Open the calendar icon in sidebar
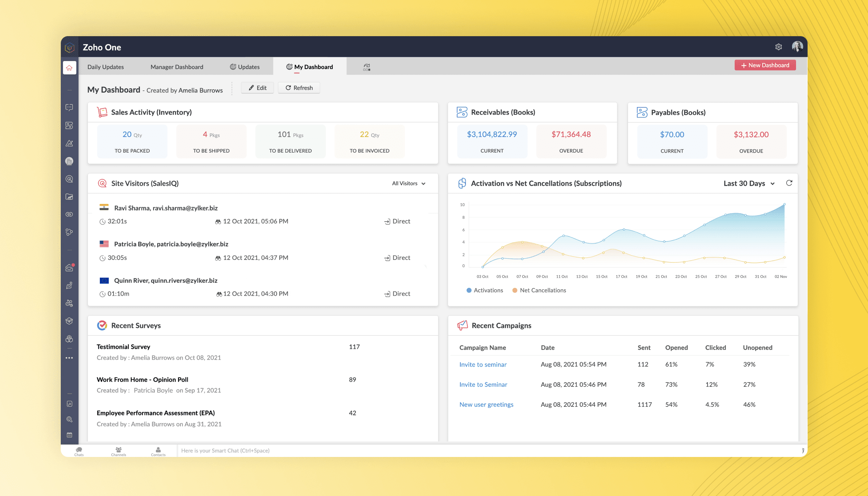Viewport: 868px width, 496px height. pyautogui.click(x=69, y=435)
